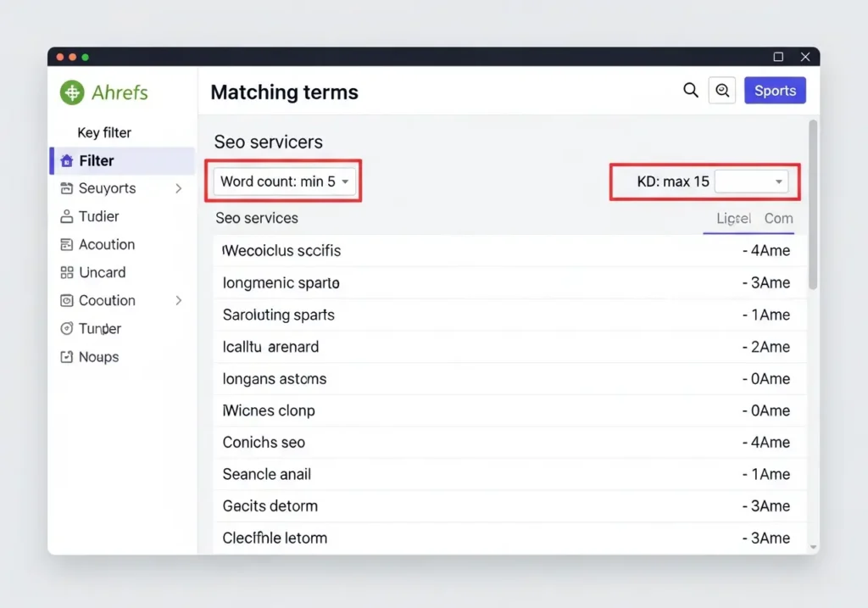
Task: Click the blue Sports button
Action: pyautogui.click(x=775, y=91)
